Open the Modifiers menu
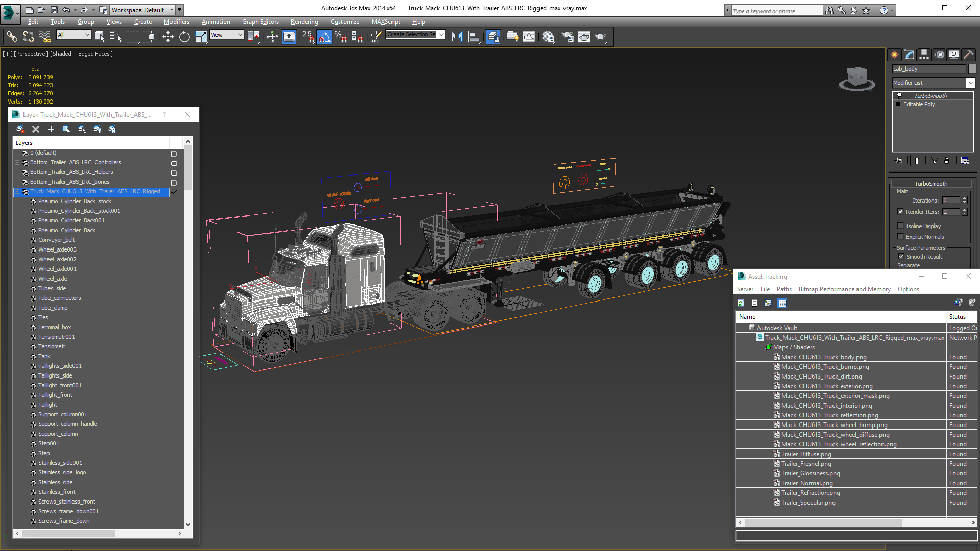 (x=176, y=22)
